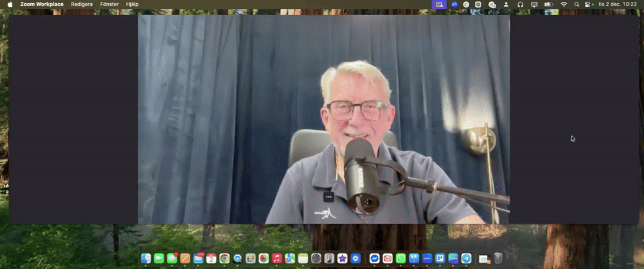Open the Apple menu
The width and height of the screenshot is (644, 269).
click(10, 4)
